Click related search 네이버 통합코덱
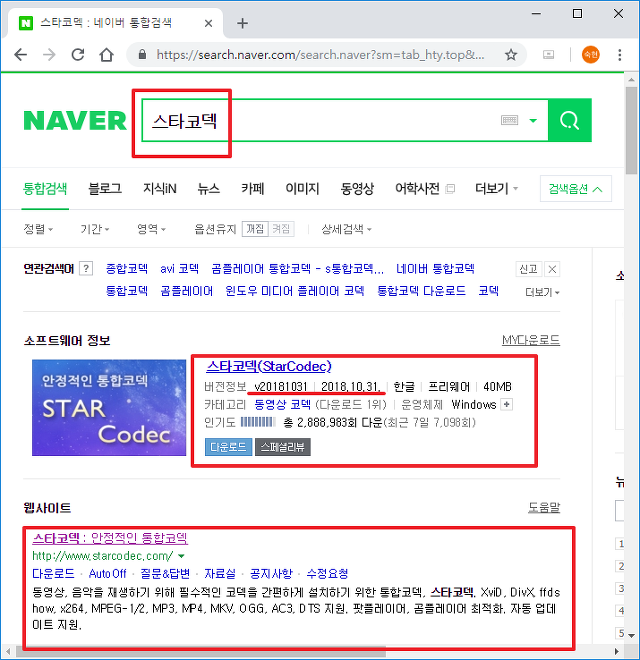Image resolution: width=640 pixels, height=660 pixels. pyautogui.click(x=435, y=269)
